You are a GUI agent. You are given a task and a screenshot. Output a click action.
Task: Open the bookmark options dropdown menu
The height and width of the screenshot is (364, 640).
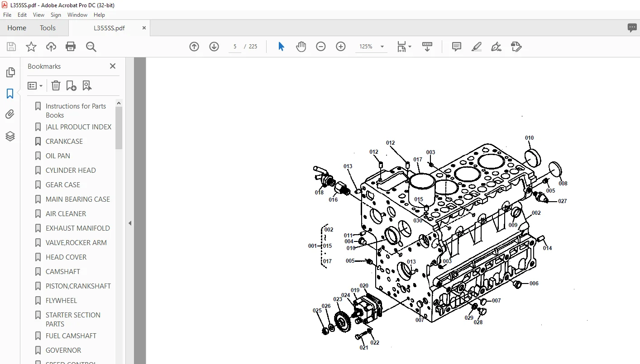(35, 85)
